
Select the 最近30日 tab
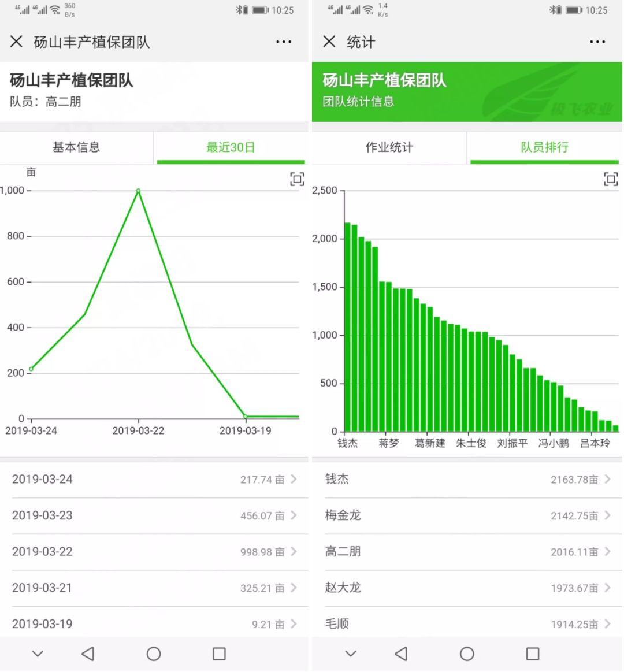pyautogui.click(x=231, y=147)
